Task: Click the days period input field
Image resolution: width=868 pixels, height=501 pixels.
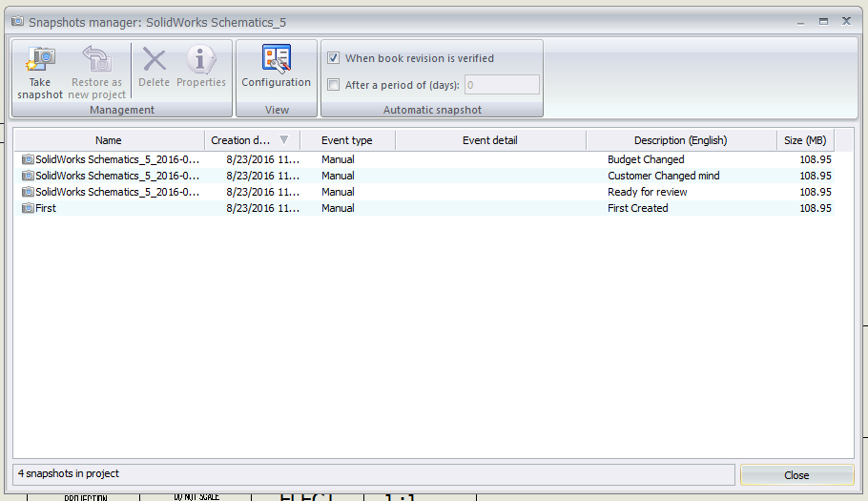Action: click(x=502, y=85)
